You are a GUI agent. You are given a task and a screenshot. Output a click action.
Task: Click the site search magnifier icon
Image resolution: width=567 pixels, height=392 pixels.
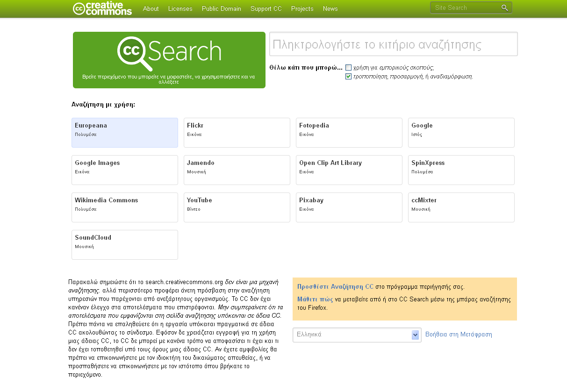pyautogui.click(x=505, y=8)
